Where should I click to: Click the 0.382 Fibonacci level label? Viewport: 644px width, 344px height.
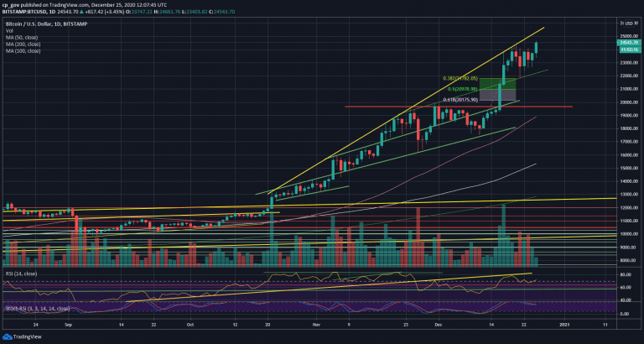(x=460, y=79)
